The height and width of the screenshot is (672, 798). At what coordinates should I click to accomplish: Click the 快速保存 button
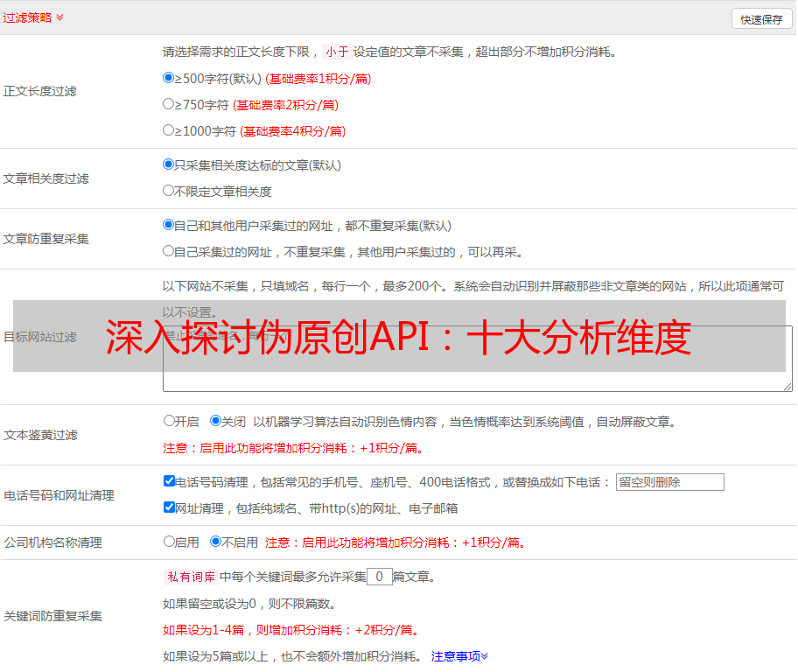click(x=761, y=19)
